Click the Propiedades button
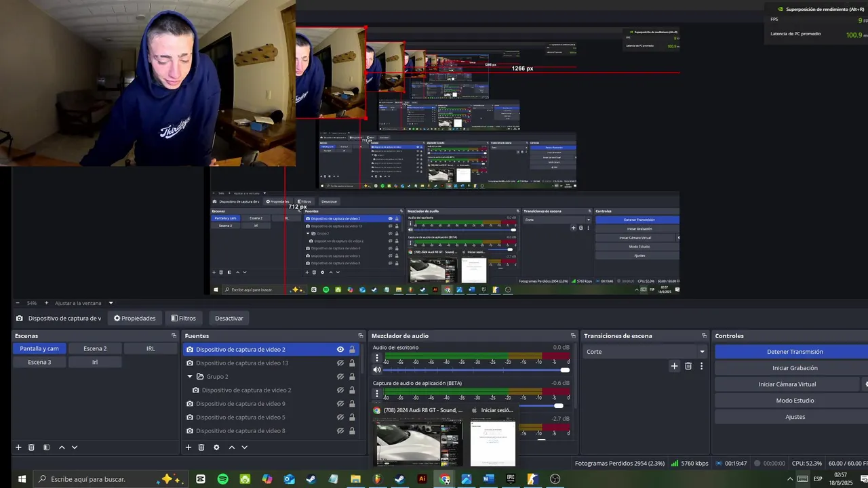Screen dimensions: 868x488 135,318
